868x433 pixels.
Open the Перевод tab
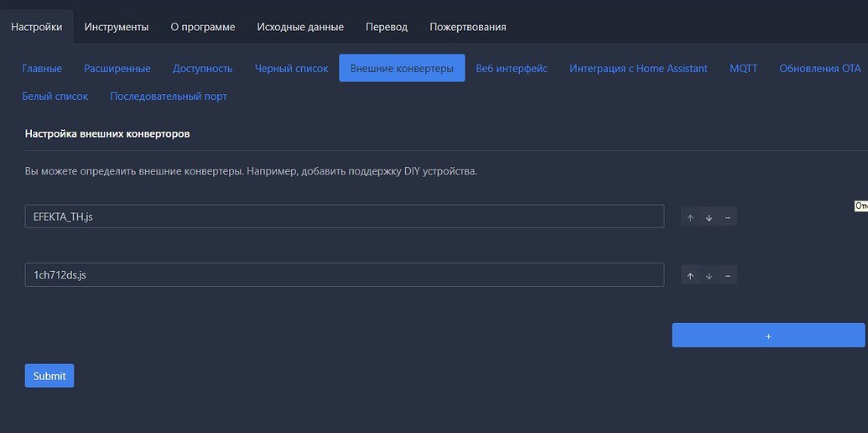click(387, 27)
